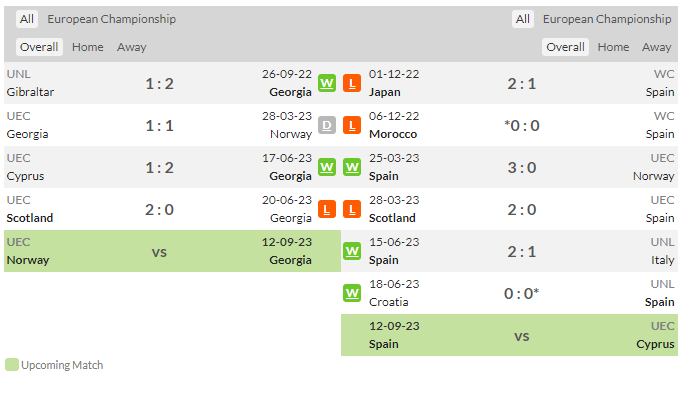Screen dimensions: 680x416
Task: Switch right panel to Away tab
Action: pos(657,47)
